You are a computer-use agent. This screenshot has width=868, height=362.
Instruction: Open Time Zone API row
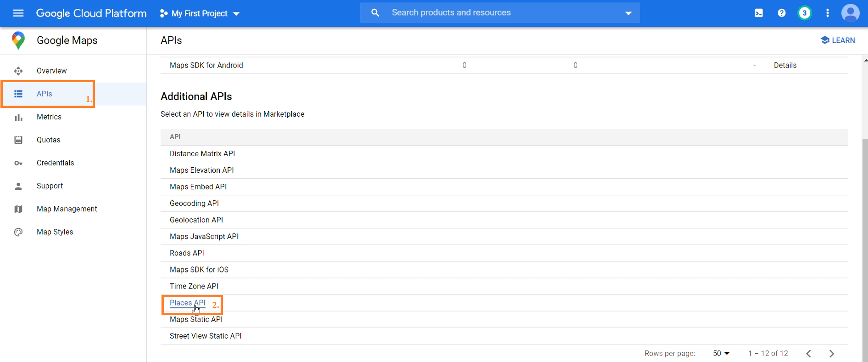pos(504,286)
